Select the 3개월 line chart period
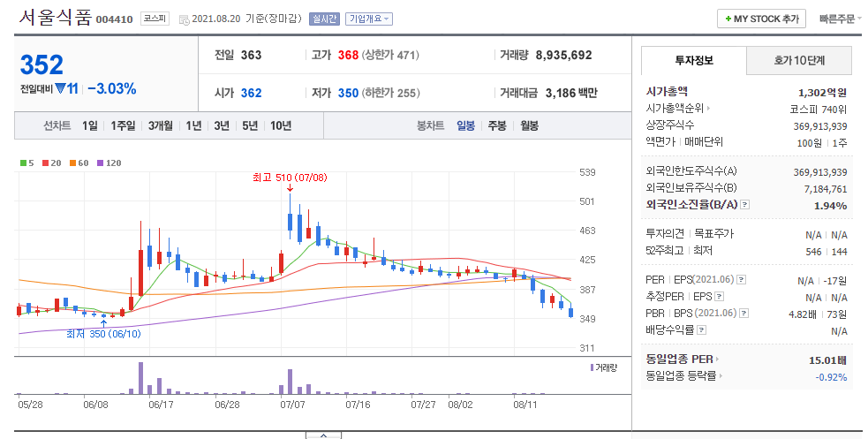This screenshot has width=868, height=439. [x=161, y=125]
